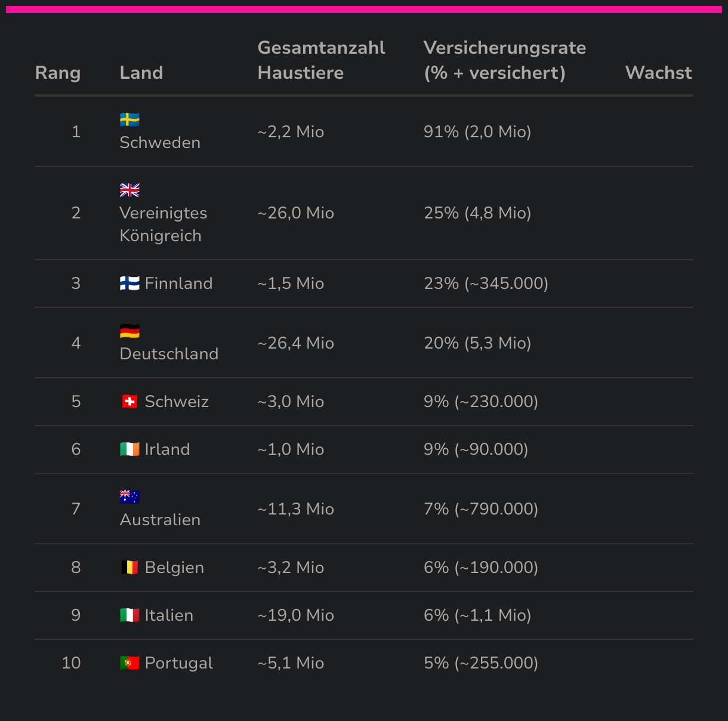728x721 pixels.
Task: Click the Portugal flag icon
Action: click(129, 663)
